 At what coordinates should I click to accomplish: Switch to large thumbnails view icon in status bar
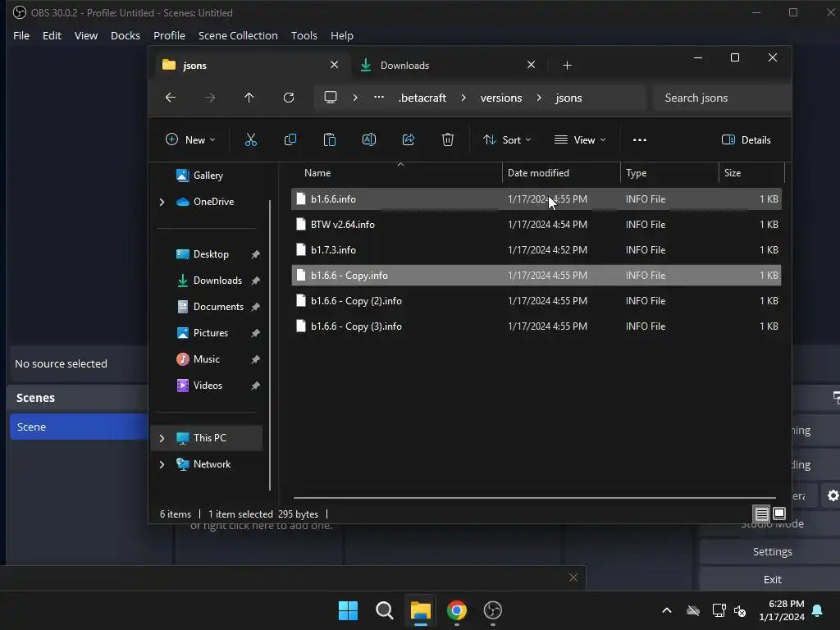point(779,514)
